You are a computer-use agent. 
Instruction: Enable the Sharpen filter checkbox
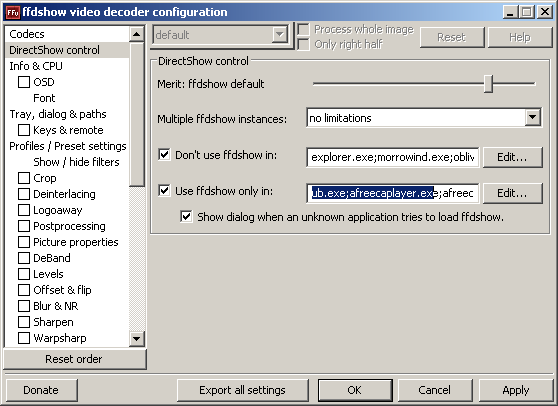pos(24,322)
